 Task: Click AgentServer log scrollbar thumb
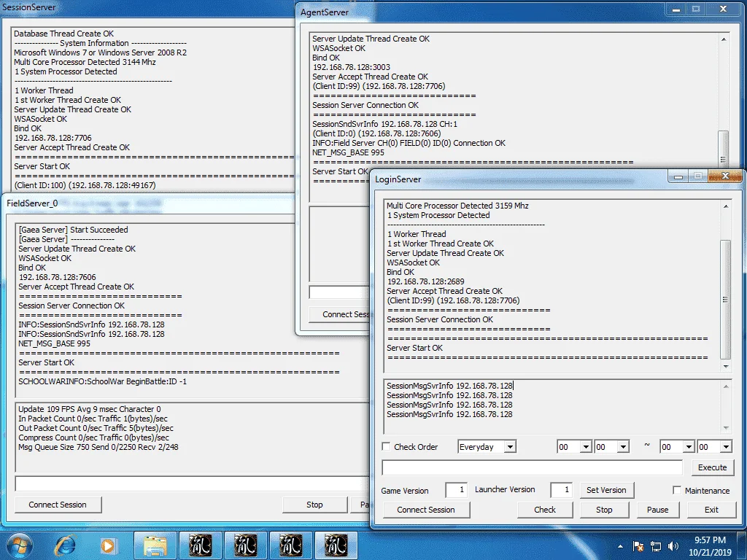click(723, 150)
